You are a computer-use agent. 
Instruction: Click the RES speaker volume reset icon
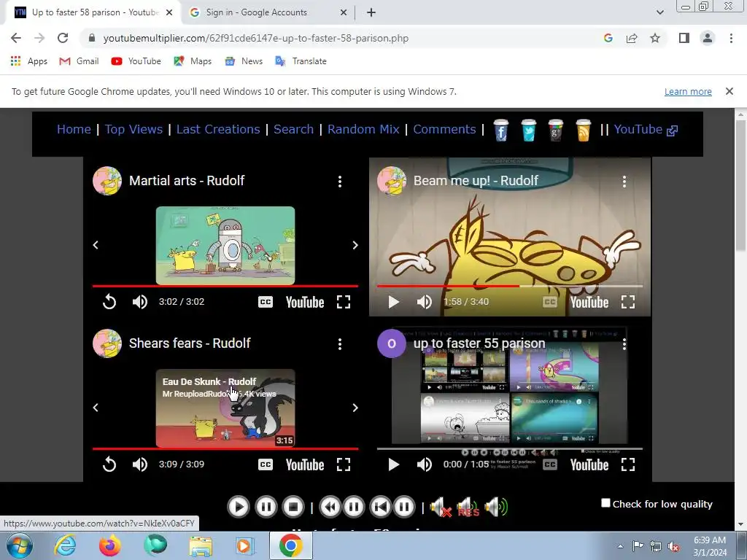(x=468, y=507)
